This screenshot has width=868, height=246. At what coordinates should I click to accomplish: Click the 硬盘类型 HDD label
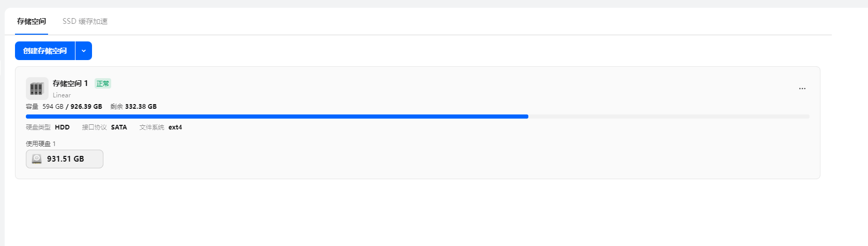pos(48,127)
